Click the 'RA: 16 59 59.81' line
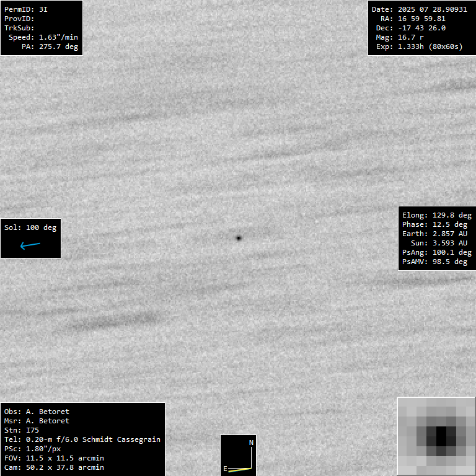Image resolution: width=476 pixels, height=476 pixels. [413, 19]
